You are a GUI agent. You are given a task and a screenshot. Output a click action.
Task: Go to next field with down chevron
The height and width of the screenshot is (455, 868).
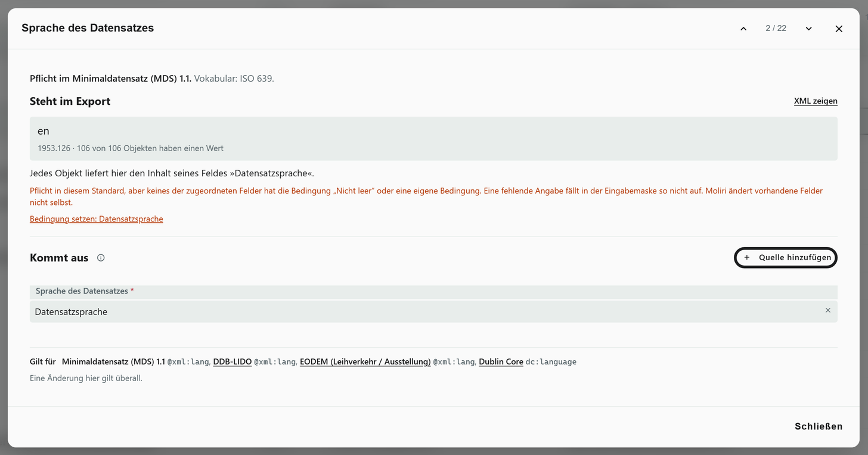pos(808,29)
